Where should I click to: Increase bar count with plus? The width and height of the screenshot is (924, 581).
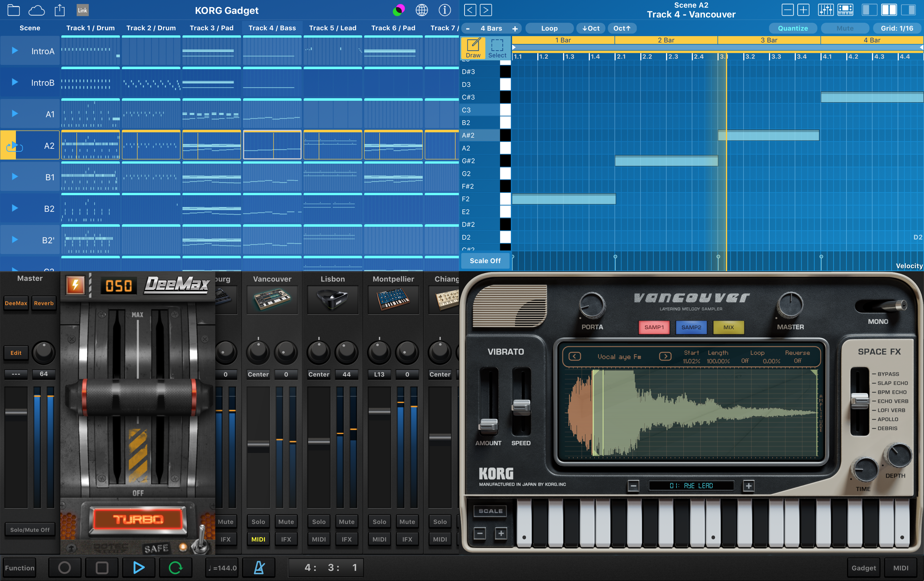point(515,29)
